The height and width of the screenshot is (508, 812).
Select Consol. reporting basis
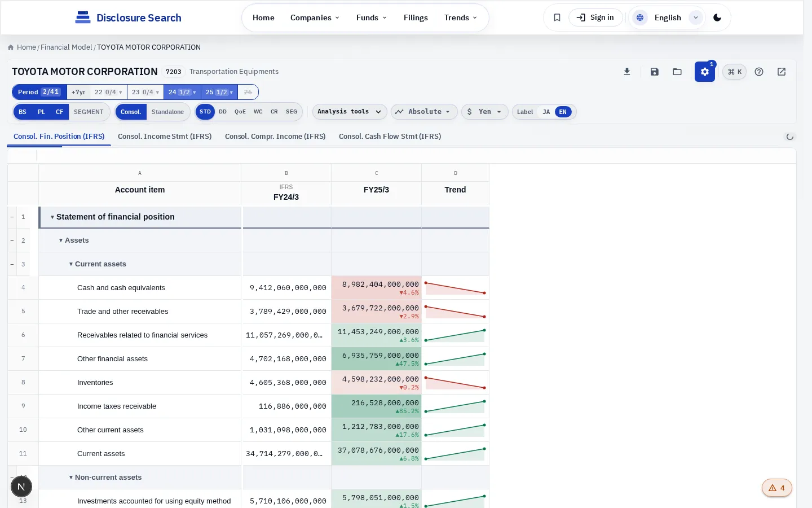tap(131, 112)
